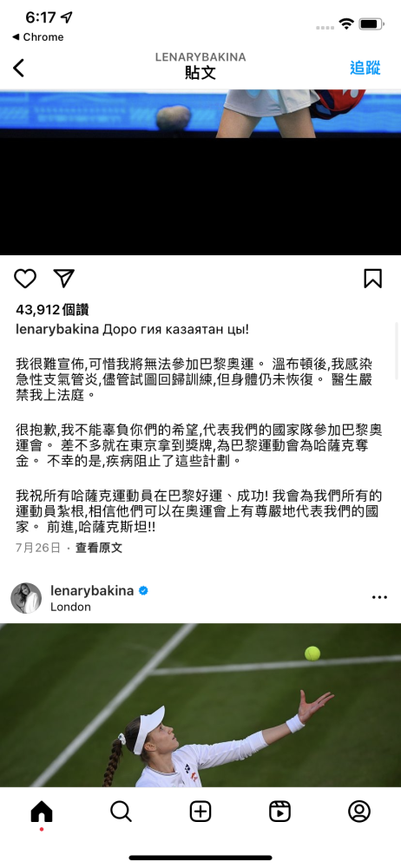Create new post with plus icon

pos(200,812)
